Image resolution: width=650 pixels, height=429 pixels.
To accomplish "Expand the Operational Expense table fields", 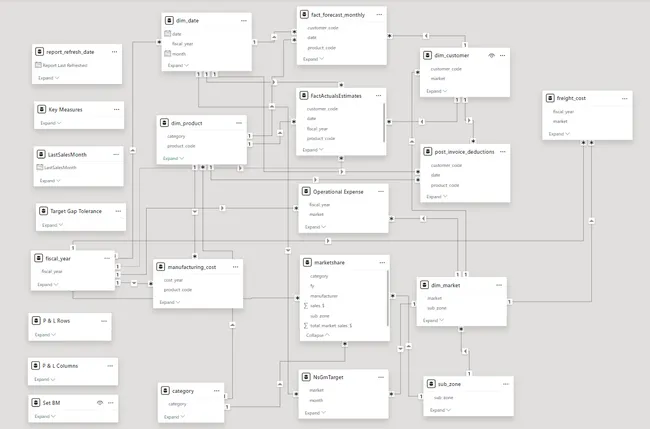I will tap(315, 227).
